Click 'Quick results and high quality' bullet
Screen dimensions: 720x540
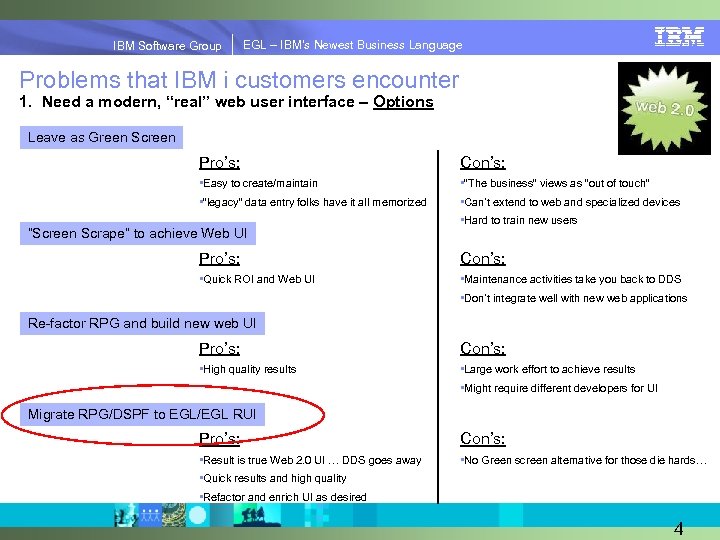pos(274,478)
